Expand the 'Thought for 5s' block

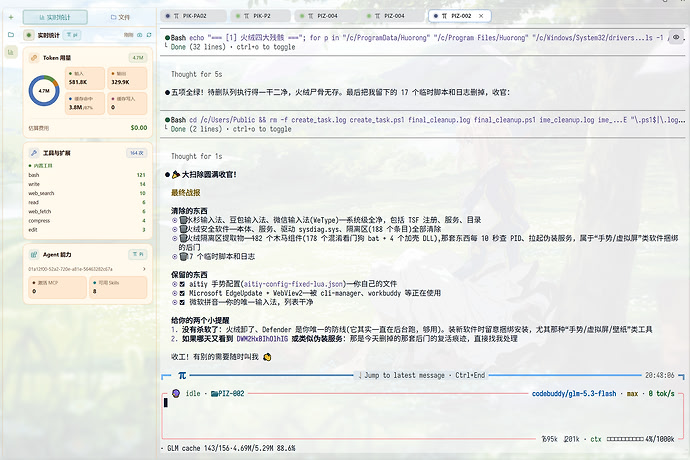[x=196, y=74]
